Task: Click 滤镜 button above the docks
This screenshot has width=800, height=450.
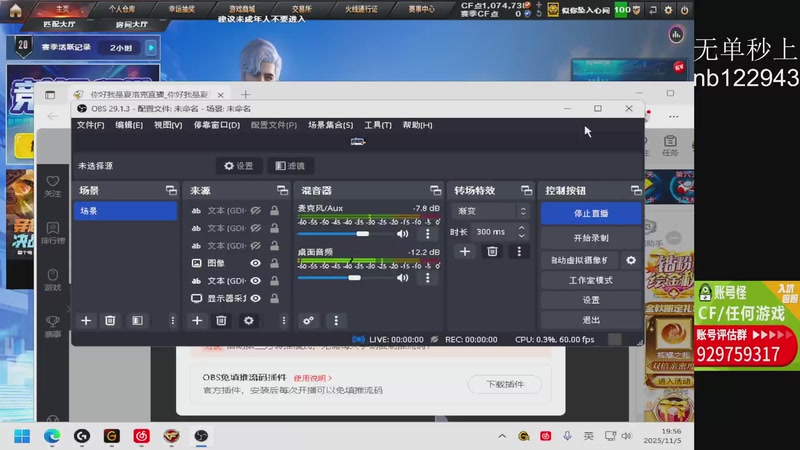Action: (x=290, y=166)
